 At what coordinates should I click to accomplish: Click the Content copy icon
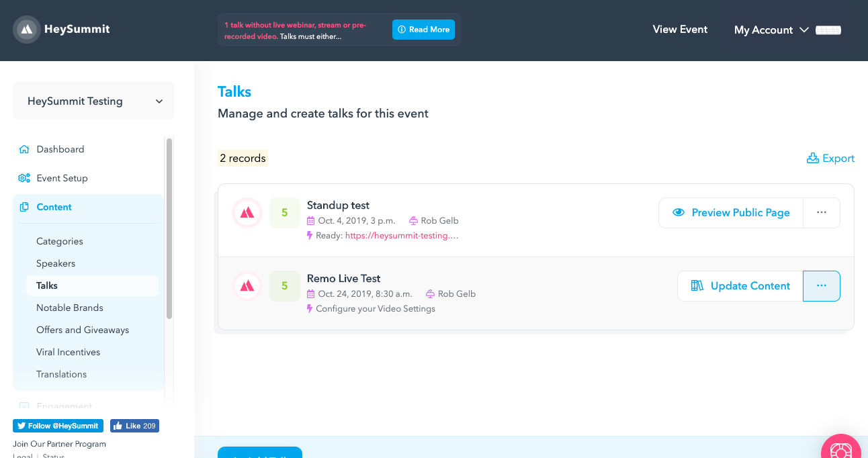(x=24, y=207)
